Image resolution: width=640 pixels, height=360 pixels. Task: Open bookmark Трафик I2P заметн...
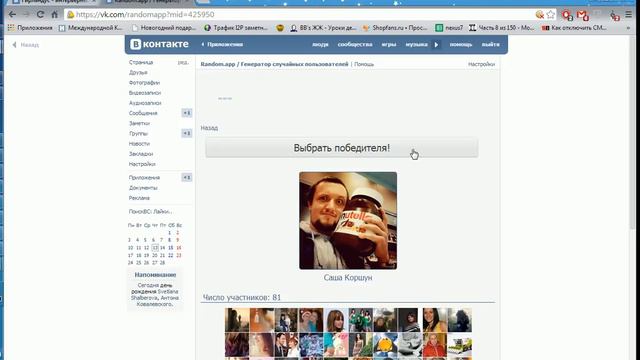pyautogui.click(x=236, y=28)
